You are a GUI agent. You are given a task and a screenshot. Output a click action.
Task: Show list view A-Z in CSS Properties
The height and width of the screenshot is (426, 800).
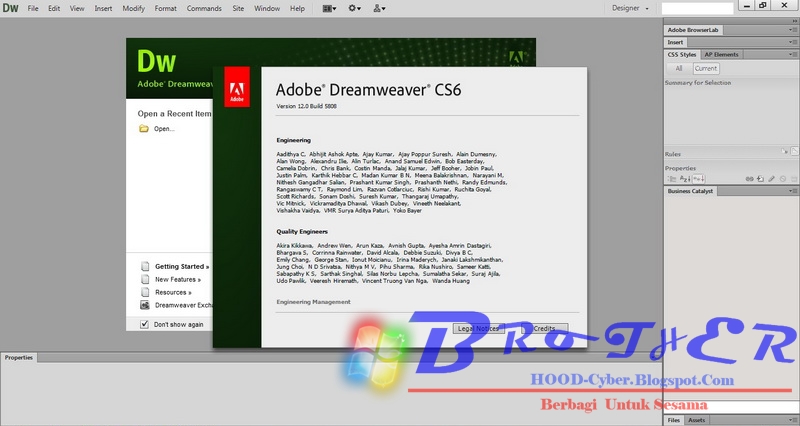[x=685, y=179]
